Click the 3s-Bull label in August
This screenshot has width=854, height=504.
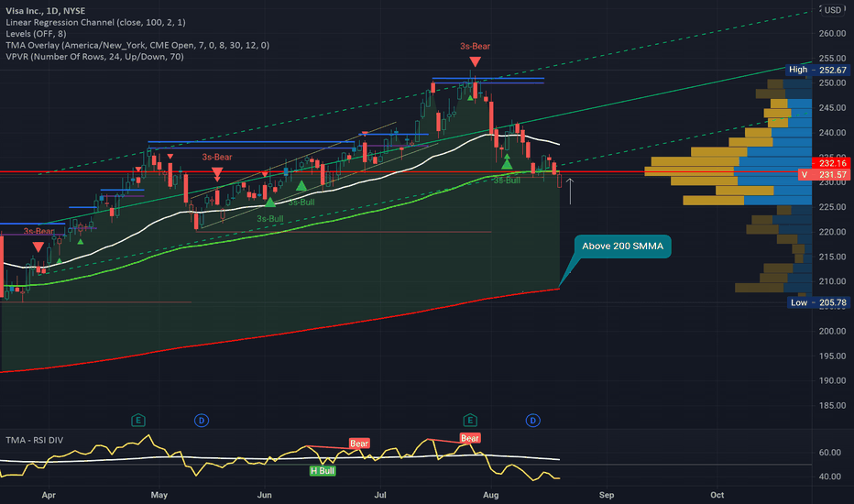coord(507,181)
